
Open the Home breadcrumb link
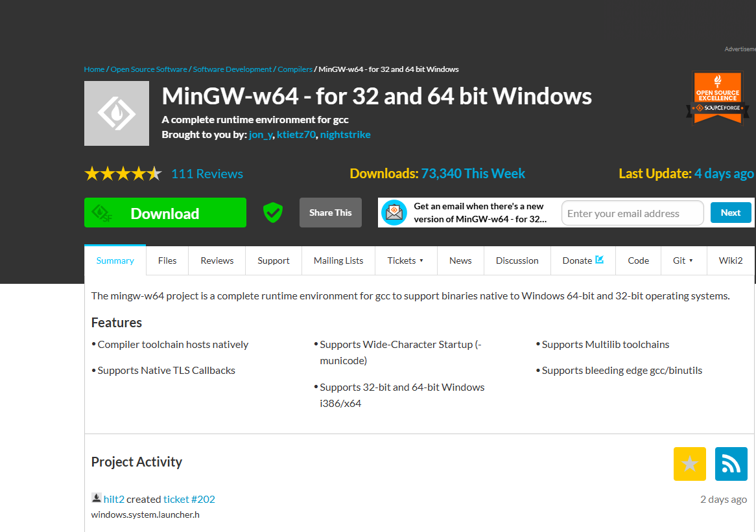click(x=94, y=69)
